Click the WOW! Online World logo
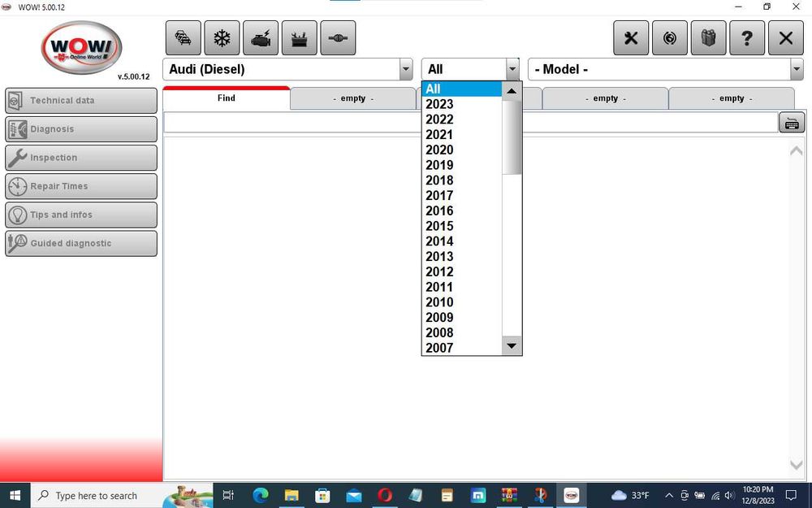 click(81, 48)
